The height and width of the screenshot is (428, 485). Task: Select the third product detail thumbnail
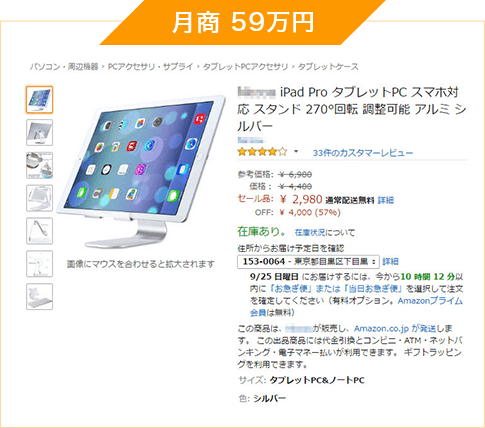[x=39, y=165]
